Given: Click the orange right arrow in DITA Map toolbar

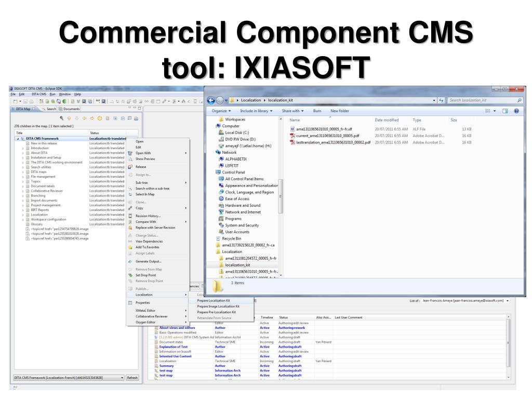Looking at the screenshot, I should [92, 118].
